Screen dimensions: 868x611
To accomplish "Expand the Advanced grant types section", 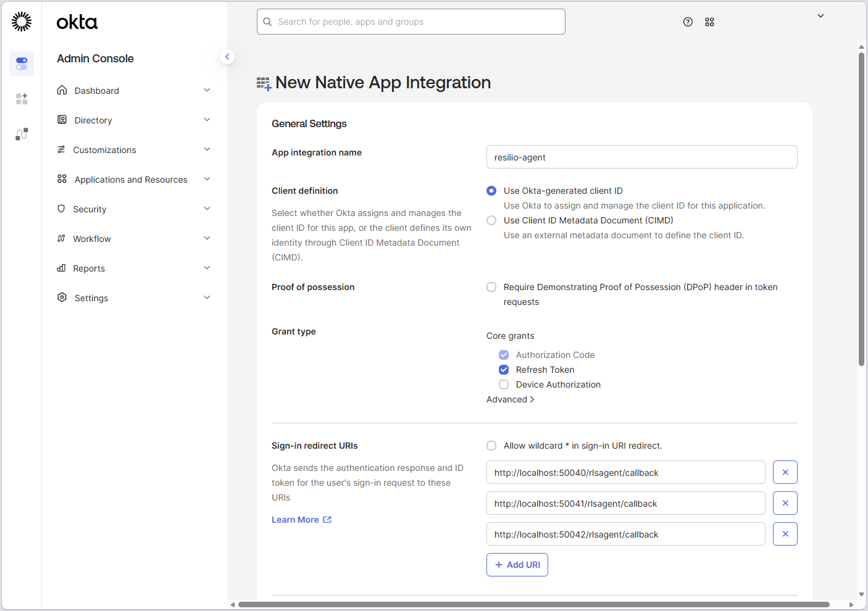I will click(511, 399).
